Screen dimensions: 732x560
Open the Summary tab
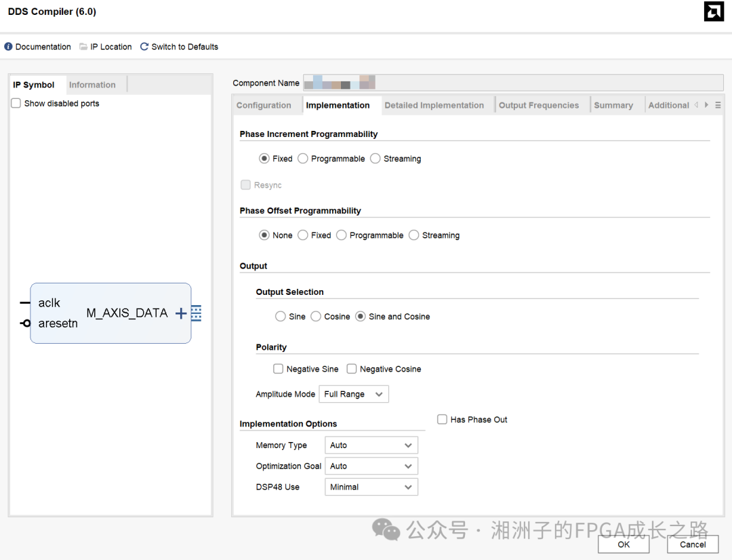pyautogui.click(x=613, y=106)
